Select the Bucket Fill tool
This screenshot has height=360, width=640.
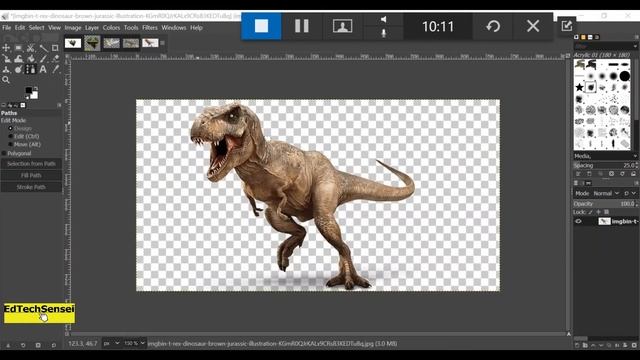(x=31, y=59)
